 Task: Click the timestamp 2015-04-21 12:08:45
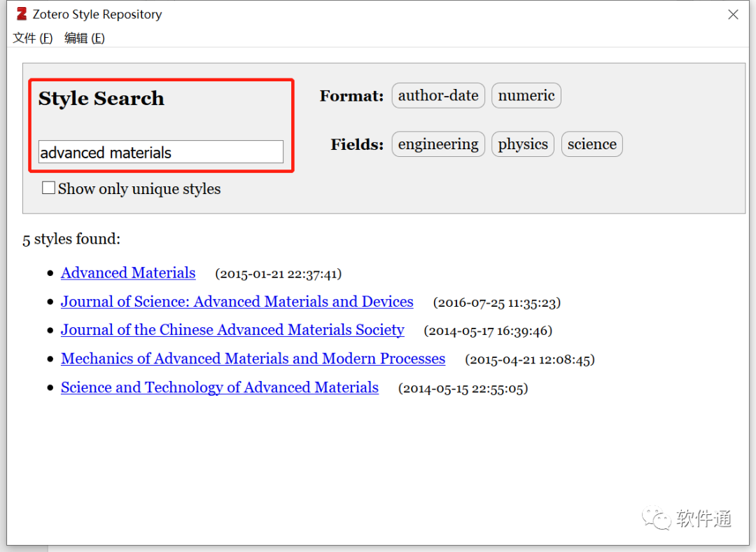click(530, 360)
